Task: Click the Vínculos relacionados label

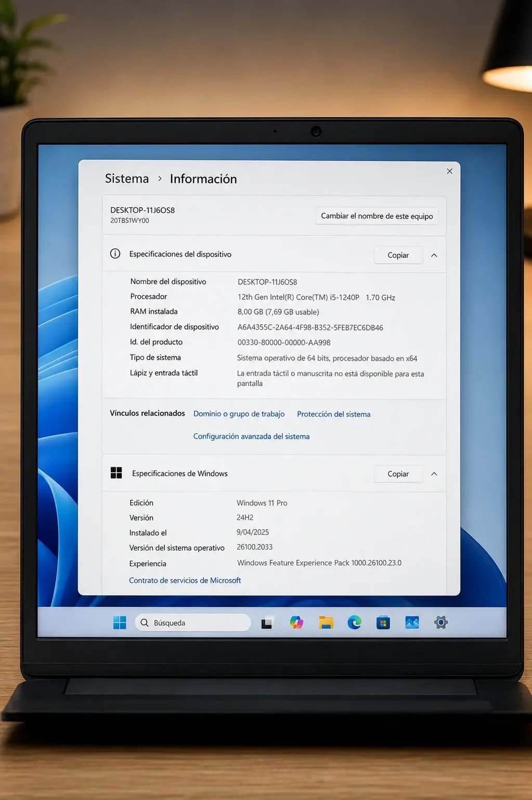Action: (147, 413)
